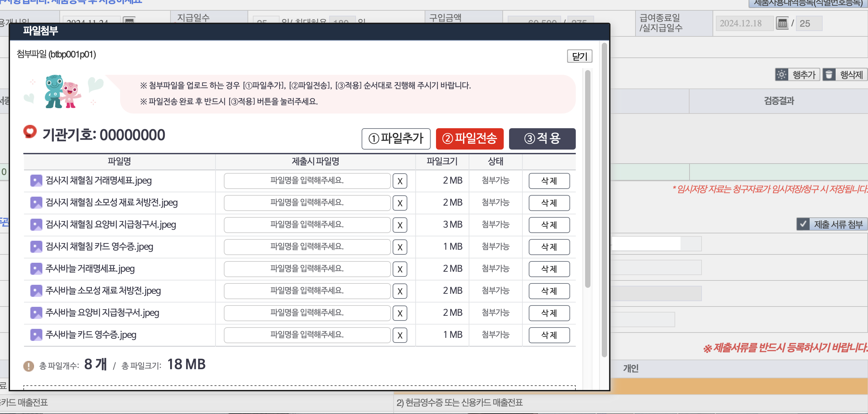The height and width of the screenshot is (414, 868).
Task: Click X clear button for 주사바늘 거래명세표 row
Action: click(x=400, y=269)
